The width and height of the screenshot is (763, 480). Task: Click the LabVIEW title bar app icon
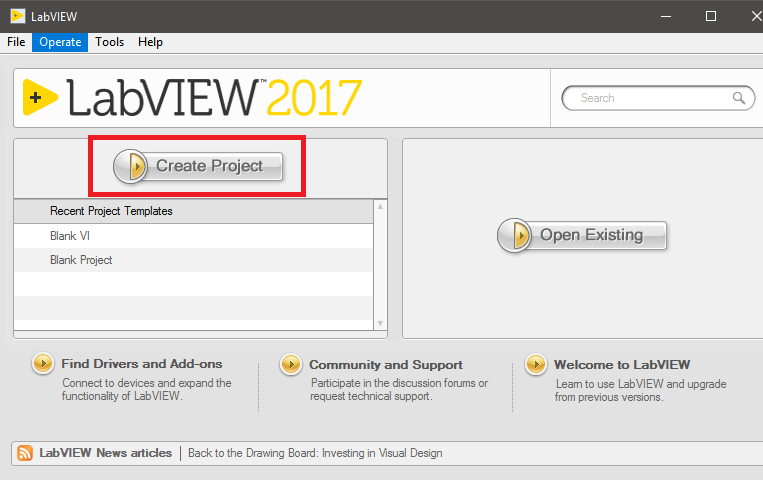pos(18,16)
